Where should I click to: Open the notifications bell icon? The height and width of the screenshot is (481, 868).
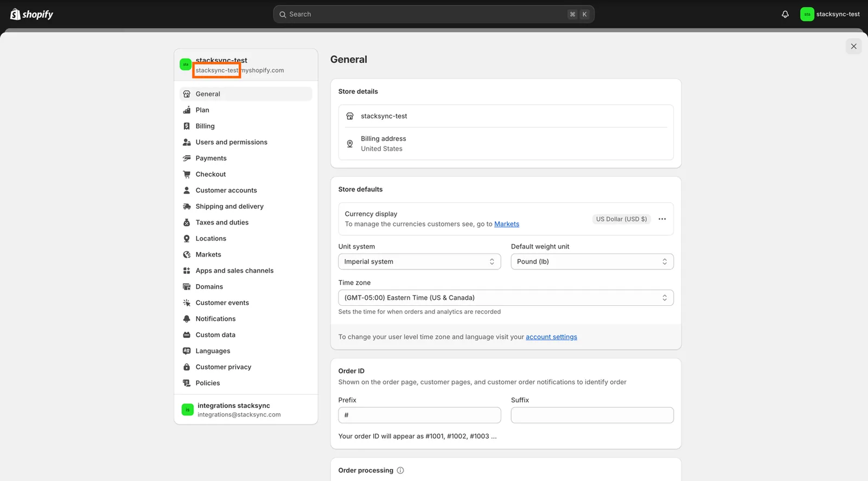point(785,14)
